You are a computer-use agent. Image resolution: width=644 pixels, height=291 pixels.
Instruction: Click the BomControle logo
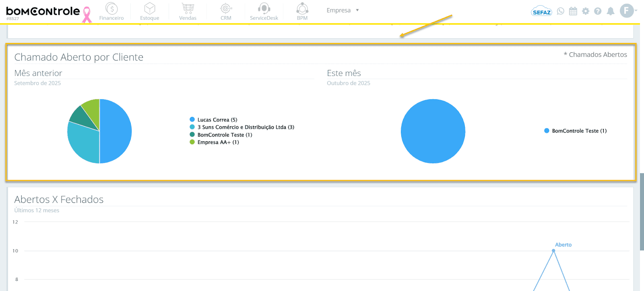click(x=43, y=12)
